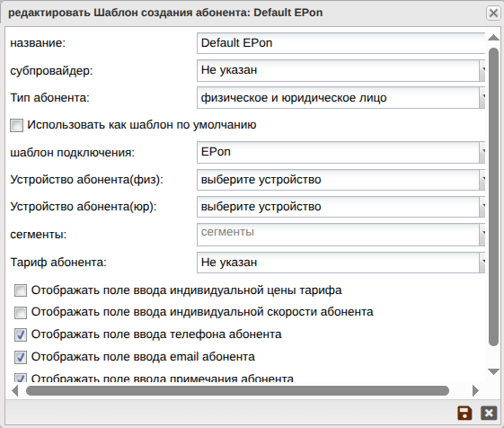Uncheck the subscriber email field option
Screen dimensions: 504x428
(21, 357)
